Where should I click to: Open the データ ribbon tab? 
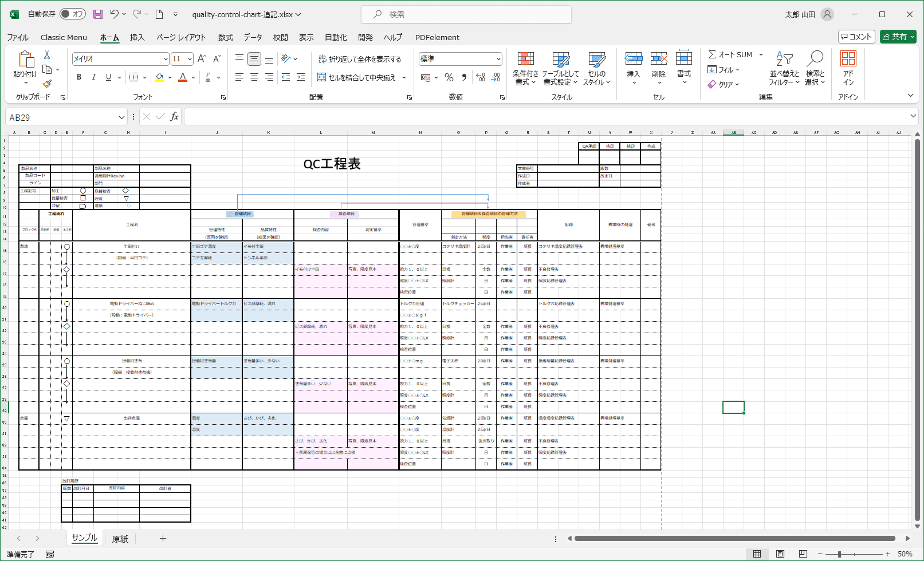pos(253,37)
